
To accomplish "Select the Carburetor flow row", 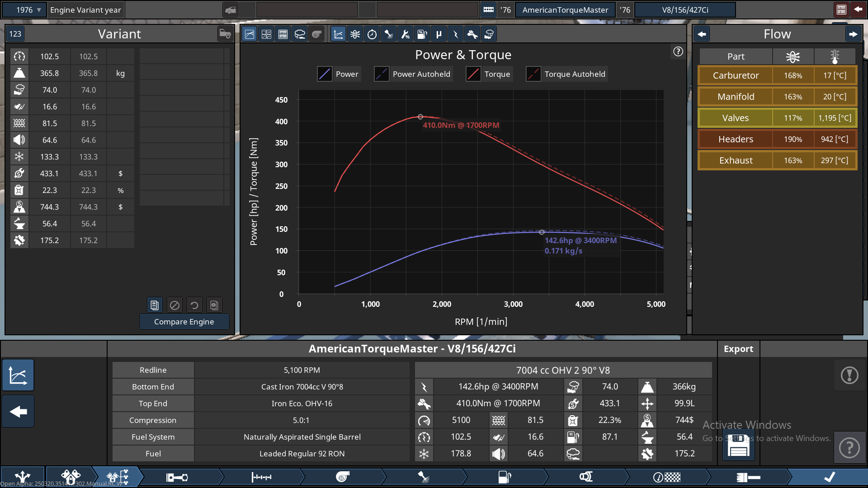I will coord(777,75).
